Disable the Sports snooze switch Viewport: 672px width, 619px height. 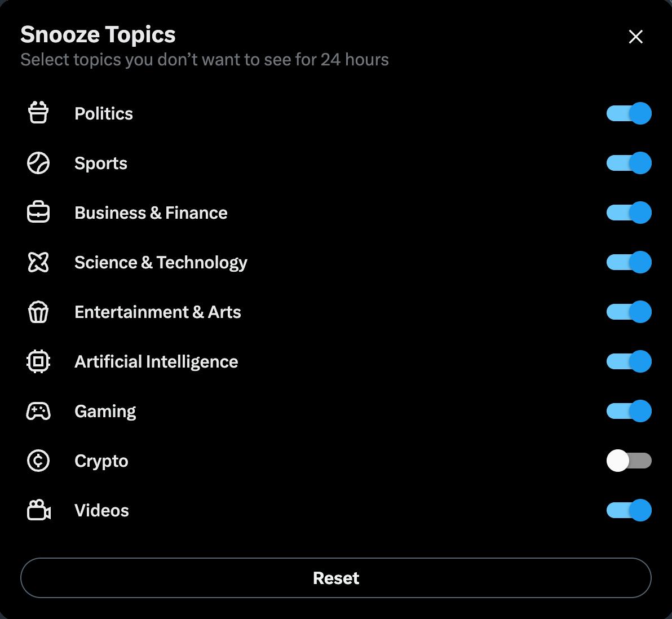click(629, 163)
